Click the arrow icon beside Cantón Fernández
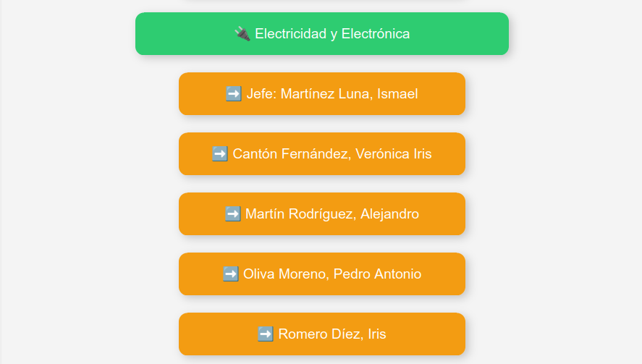The width and height of the screenshot is (642, 364). pos(220,154)
